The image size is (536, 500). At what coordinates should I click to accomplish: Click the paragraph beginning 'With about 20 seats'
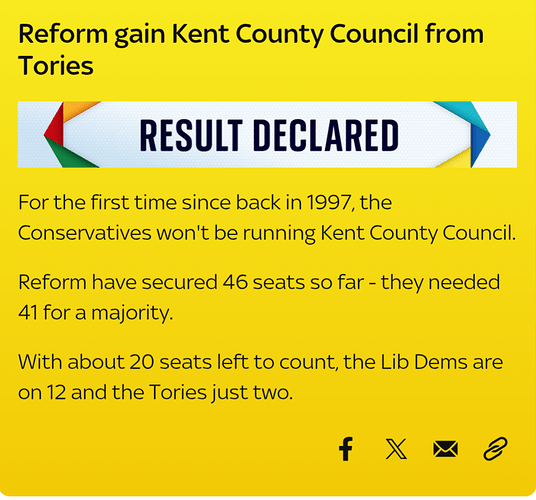click(x=260, y=377)
